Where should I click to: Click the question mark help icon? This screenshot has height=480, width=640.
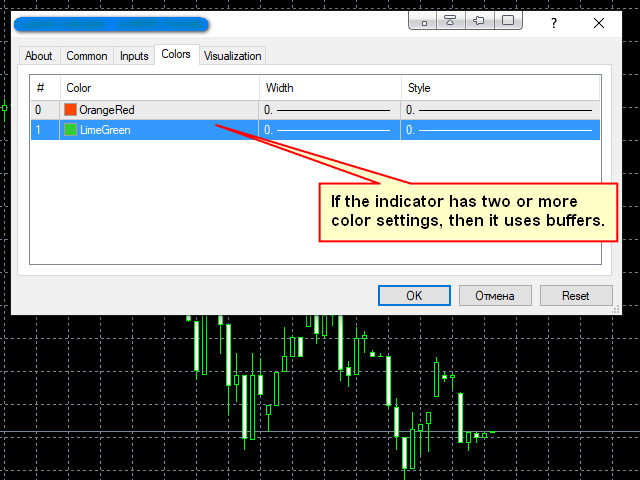coord(554,21)
